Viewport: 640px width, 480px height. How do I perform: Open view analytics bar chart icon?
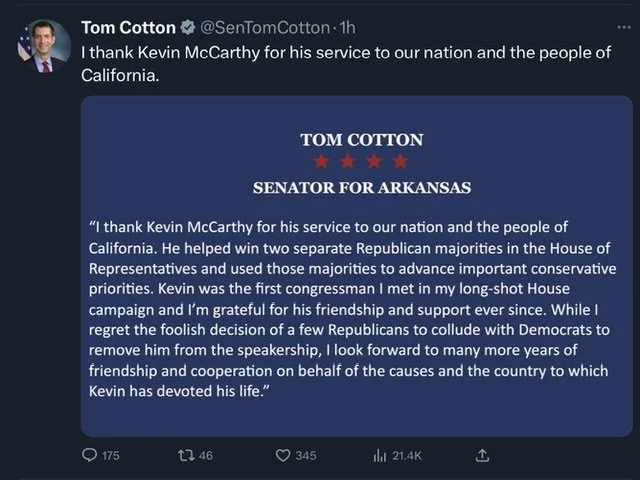379,455
